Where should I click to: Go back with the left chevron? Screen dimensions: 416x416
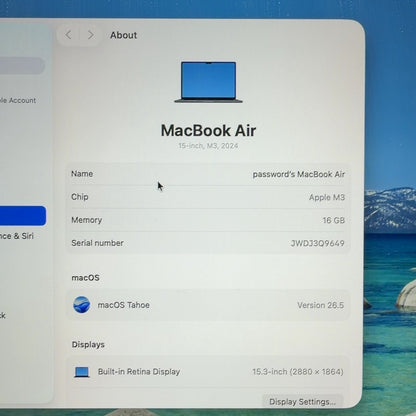(x=69, y=35)
